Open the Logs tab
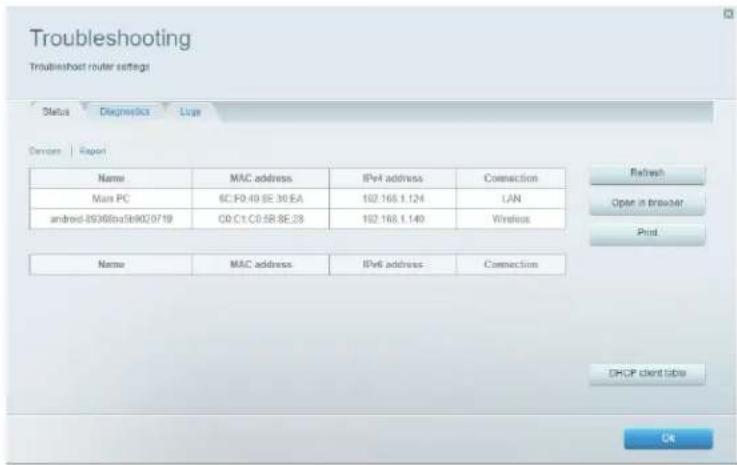This screenshot has width=737, height=465. [x=190, y=112]
